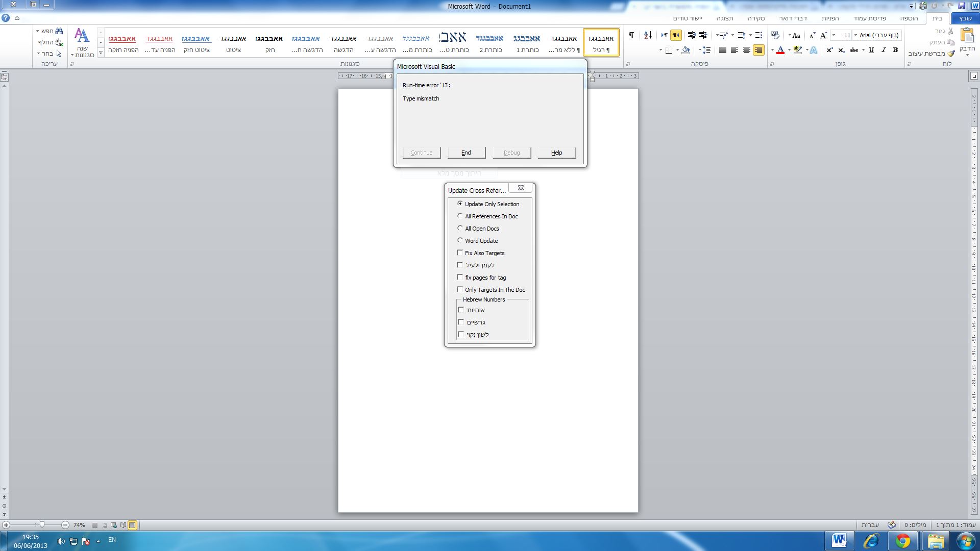Screen dimensions: 980x551
Task: Open the סקירה ribbon tab
Action: click(x=756, y=18)
